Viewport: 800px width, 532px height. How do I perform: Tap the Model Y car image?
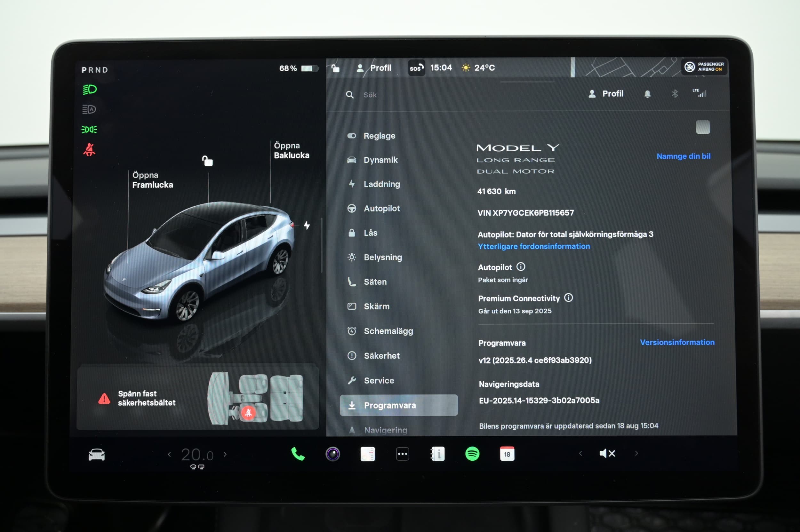coord(198,262)
